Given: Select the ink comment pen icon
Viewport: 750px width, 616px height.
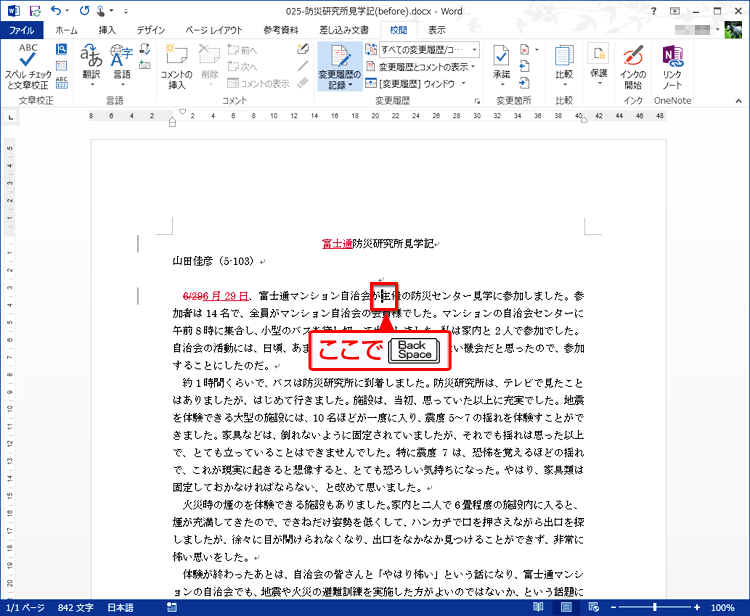Looking at the screenshot, I should click(x=303, y=49).
